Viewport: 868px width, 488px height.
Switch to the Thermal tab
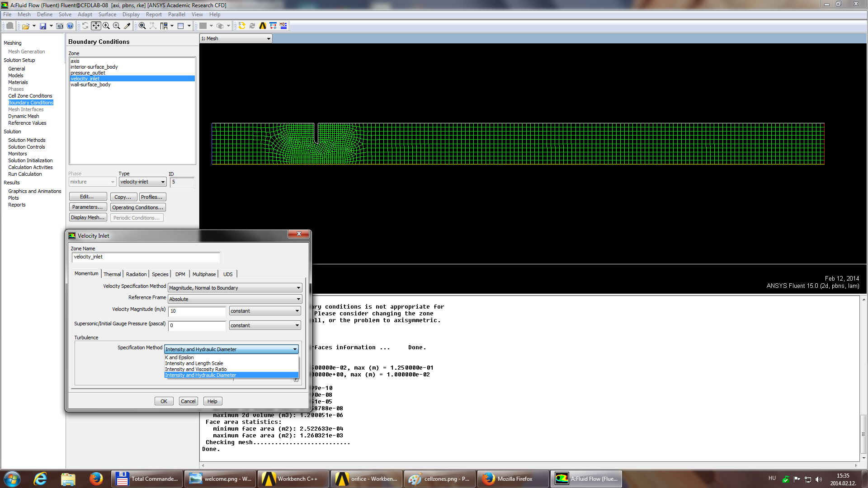(x=112, y=274)
